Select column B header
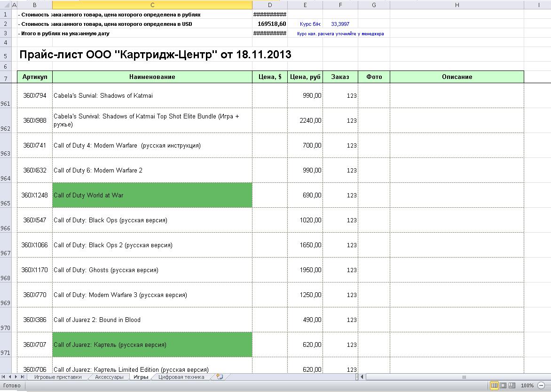 pos(34,5)
